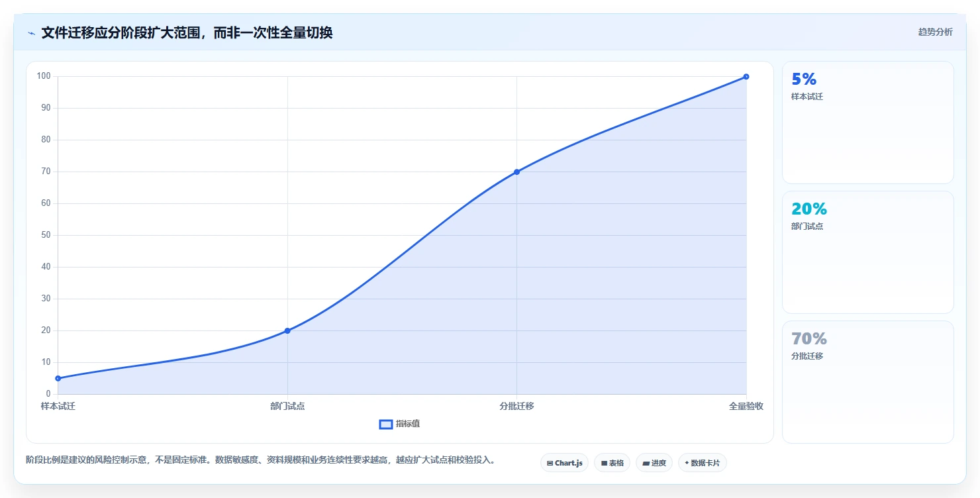980x498 pixels.
Task: Click the 样本试迁 data point on the line
Action: click(x=58, y=378)
